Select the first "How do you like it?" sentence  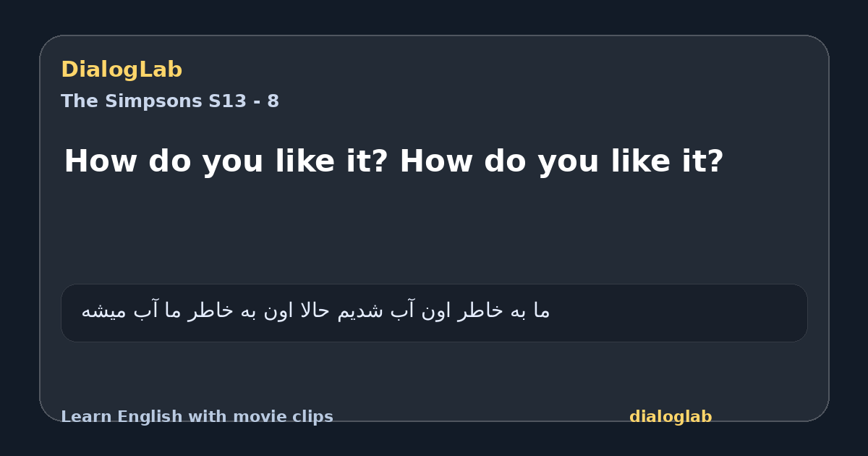click(x=228, y=161)
